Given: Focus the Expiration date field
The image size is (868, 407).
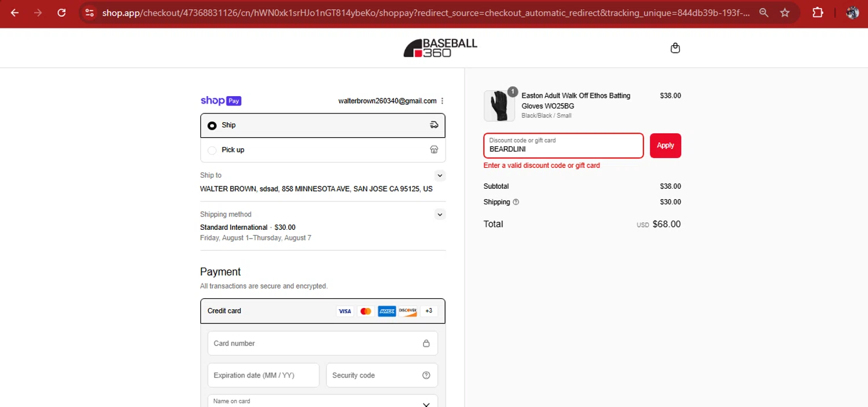Looking at the screenshot, I should [263, 375].
